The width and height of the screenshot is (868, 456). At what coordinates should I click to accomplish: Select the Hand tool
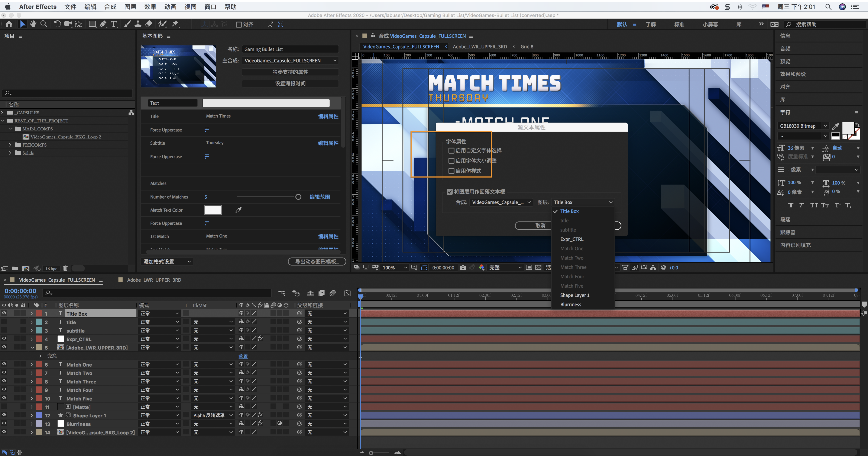(x=33, y=24)
